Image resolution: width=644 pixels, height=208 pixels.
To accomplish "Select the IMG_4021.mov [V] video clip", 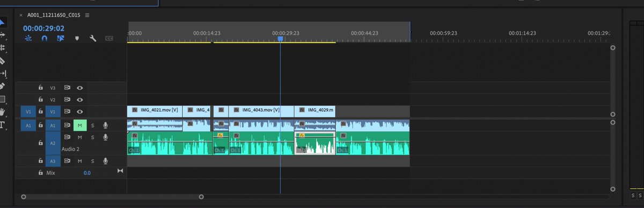I will pos(155,111).
